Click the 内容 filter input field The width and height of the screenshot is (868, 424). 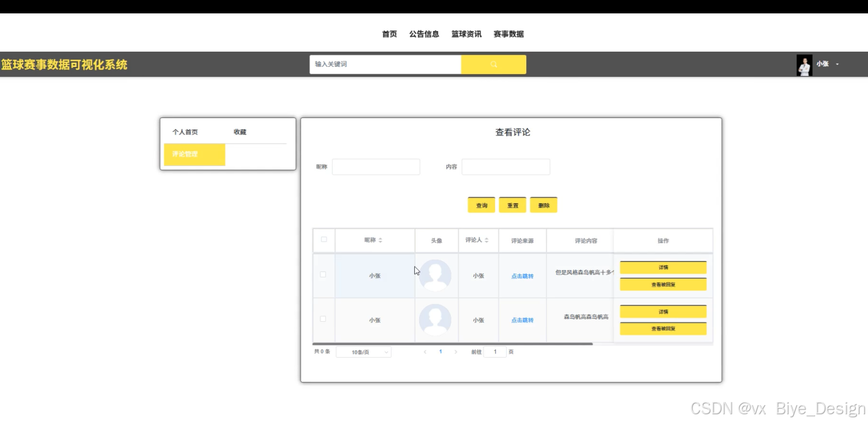pyautogui.click(x=506, y=167)
